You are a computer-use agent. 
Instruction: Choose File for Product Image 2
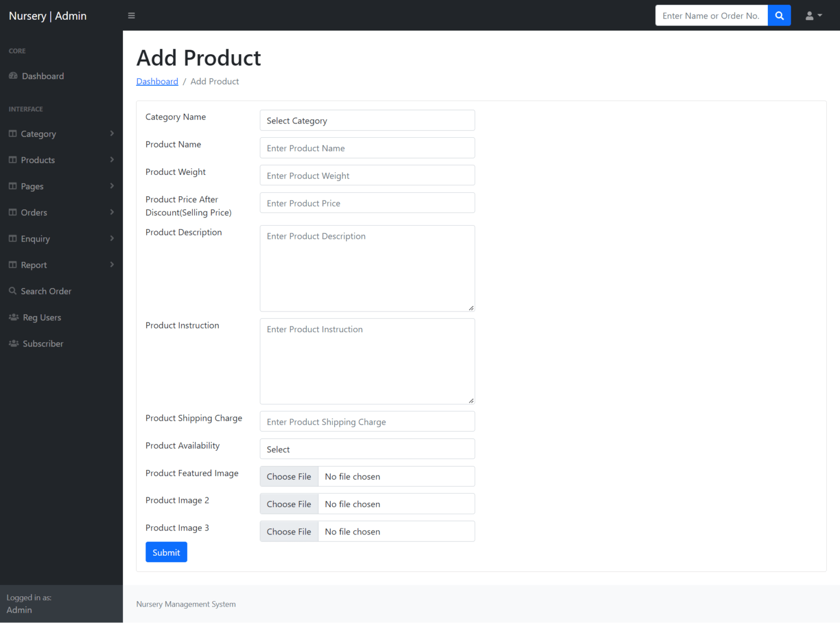289,504
